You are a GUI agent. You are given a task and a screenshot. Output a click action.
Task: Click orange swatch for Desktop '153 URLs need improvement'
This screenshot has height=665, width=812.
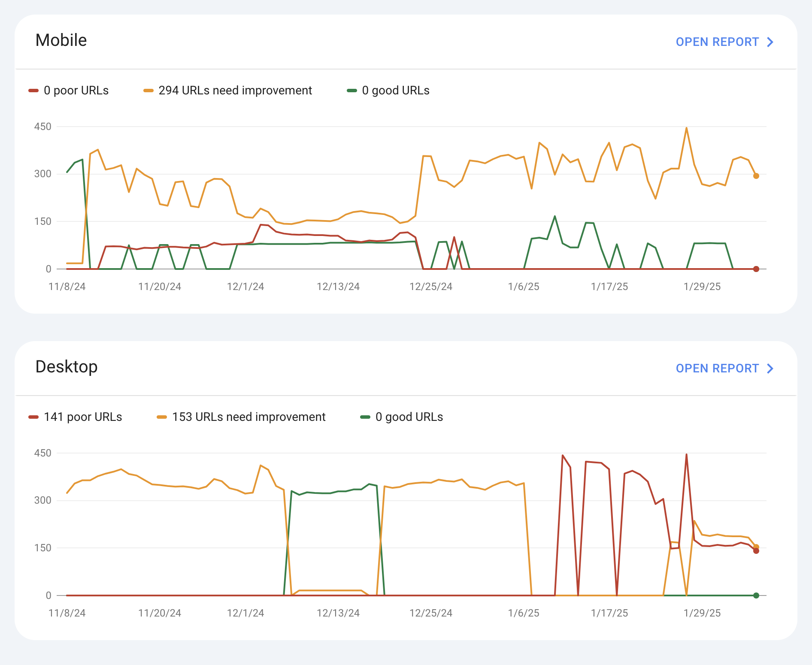[162, 417]
